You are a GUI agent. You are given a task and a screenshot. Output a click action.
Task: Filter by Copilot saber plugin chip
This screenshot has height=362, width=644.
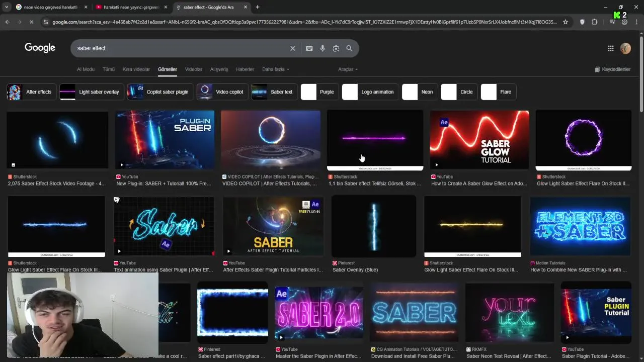160,92
